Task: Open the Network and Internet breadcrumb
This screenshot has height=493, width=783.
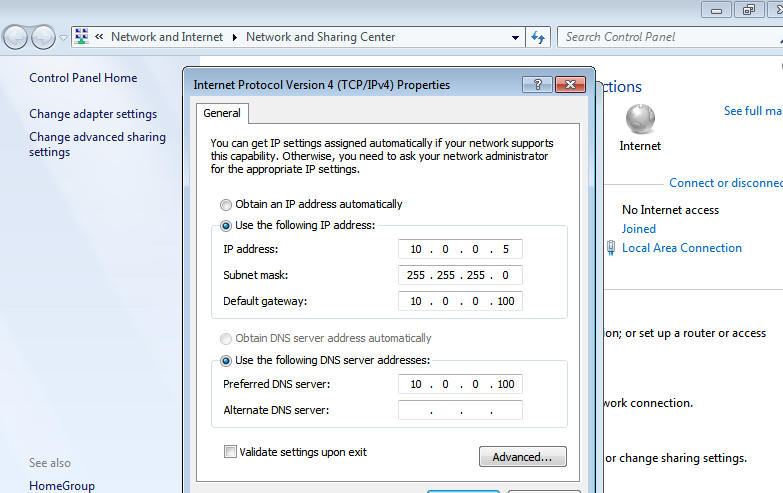Action: tap(167, 37)
